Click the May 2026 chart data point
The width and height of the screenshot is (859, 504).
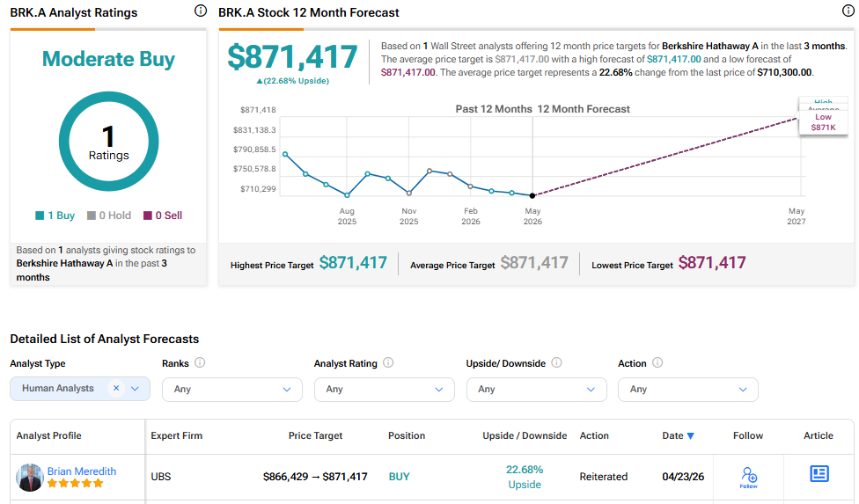pos(532,195)
